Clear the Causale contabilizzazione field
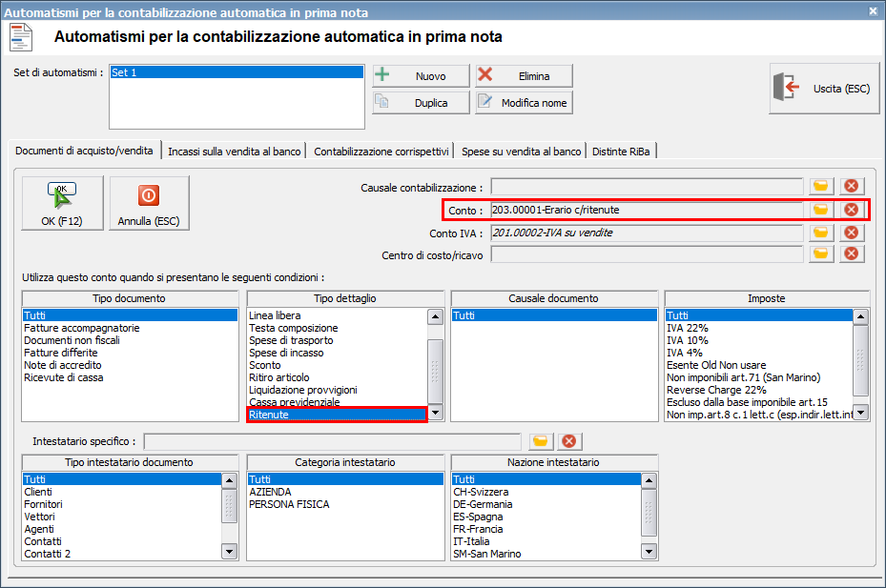This screenshot has height=588, width=886. coord(851,186)
